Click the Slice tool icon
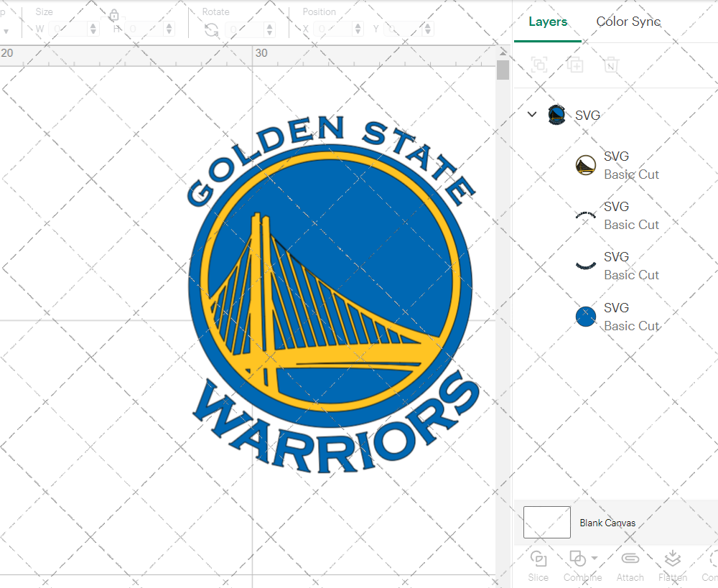The width and height of the screenshot is (718, 588). [x=538, y=559]
